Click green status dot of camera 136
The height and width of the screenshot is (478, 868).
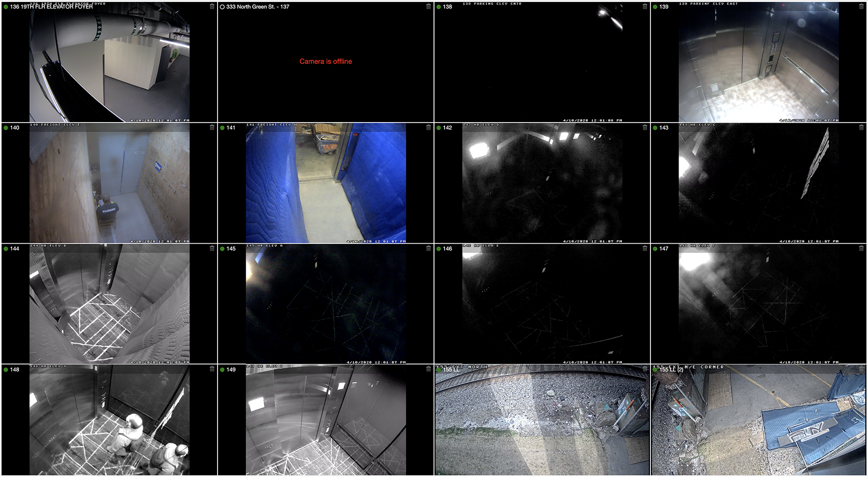[6, 7]
